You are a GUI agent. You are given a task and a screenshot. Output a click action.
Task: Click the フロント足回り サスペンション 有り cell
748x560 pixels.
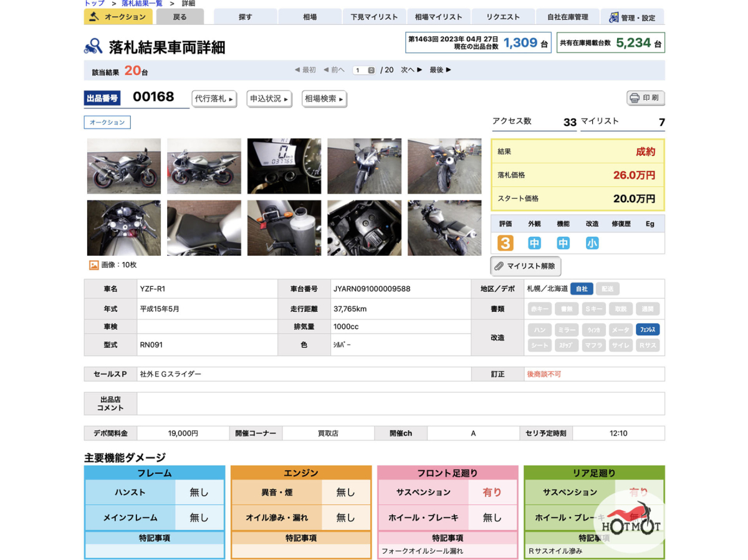click(492, 492)
